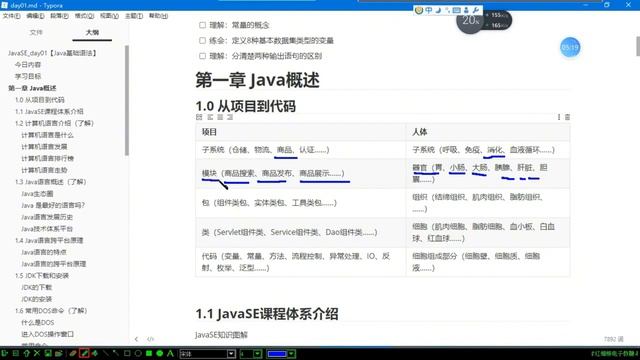
Task: Open the font name dropdown in the annotation toolbar
Action: (231, 353)
